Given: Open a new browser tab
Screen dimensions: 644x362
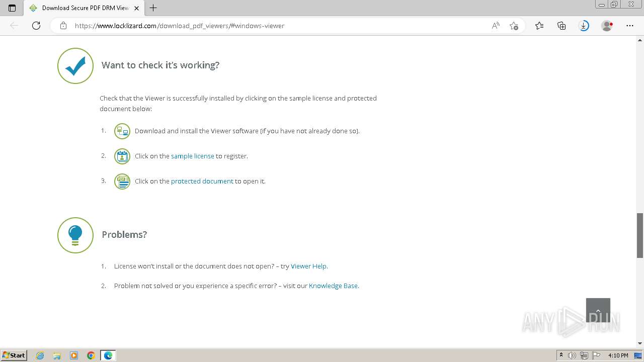Looking at the screenshot, I should pos(153,8).
